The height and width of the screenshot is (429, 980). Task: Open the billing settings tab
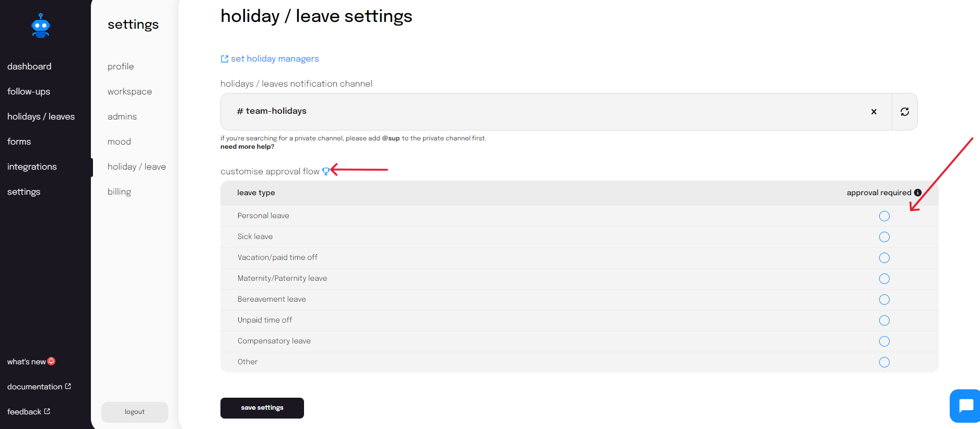pos(119,192)
